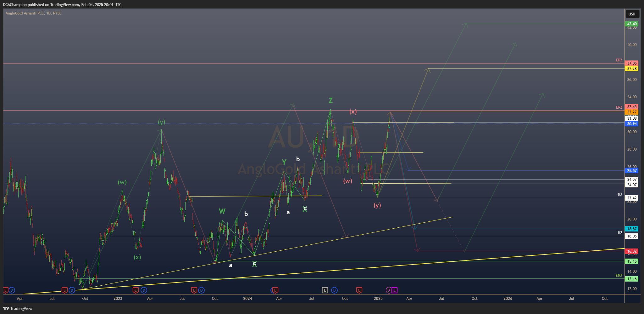
Task: Click the 40.00 price axis tick
Action: tap(632, 45)
